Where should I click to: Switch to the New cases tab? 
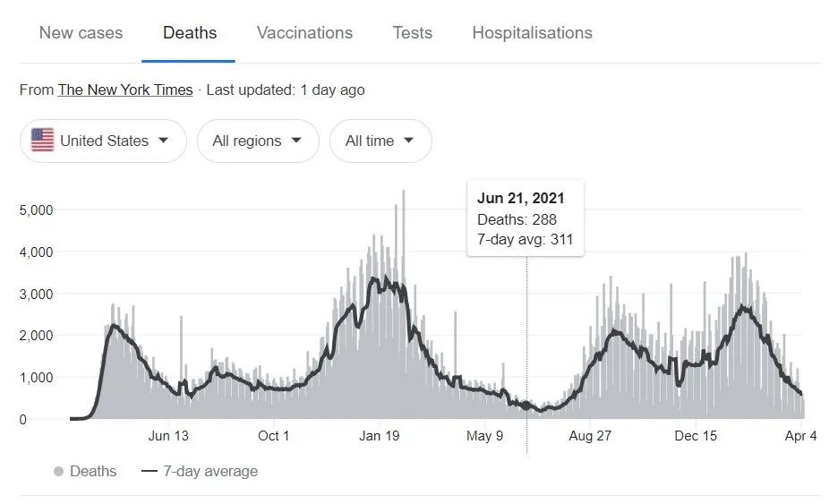pos(81,33)
